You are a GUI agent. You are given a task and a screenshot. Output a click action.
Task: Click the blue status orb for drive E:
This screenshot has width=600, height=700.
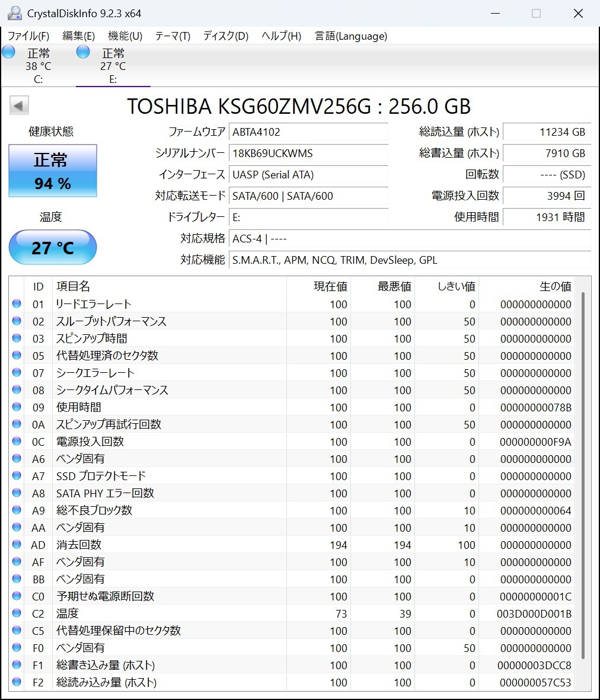[x=83, y=52]
